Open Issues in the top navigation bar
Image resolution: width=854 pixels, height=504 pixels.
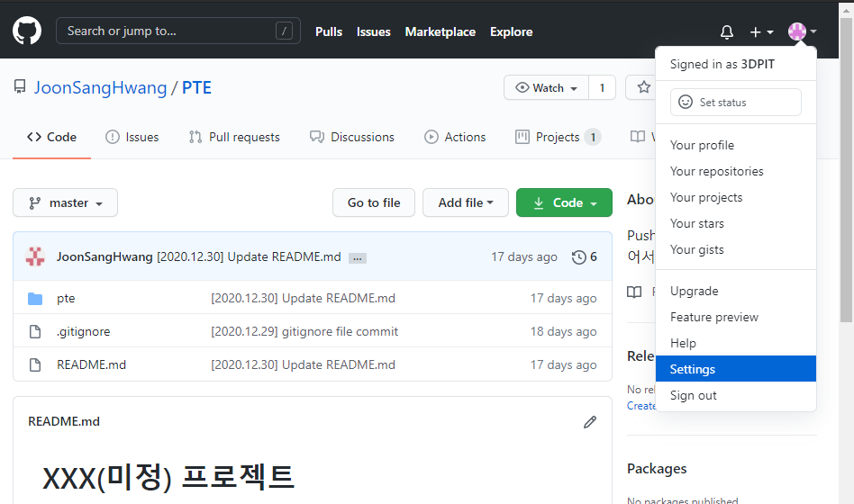click(374, 32)
